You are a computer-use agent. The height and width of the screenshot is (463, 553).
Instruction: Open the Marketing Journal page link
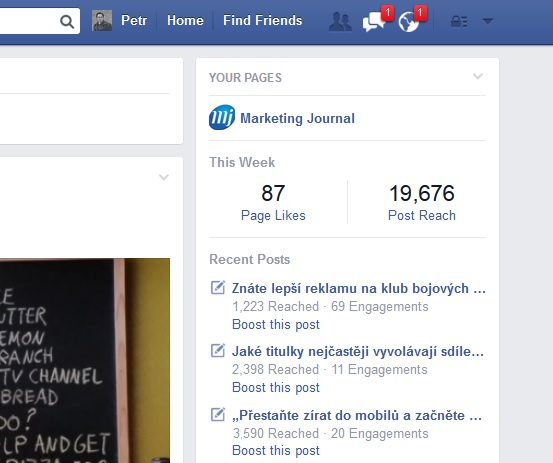click(x=297, y=118)
